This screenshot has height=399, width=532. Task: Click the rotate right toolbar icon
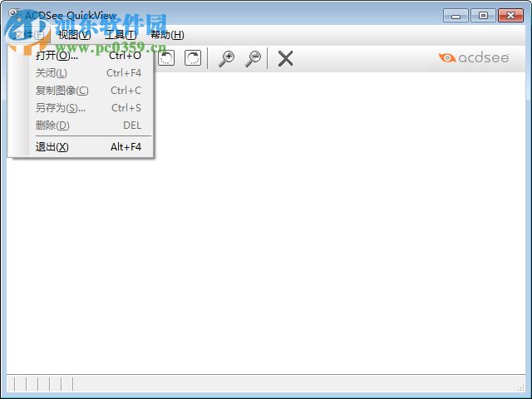pos(193,58)
